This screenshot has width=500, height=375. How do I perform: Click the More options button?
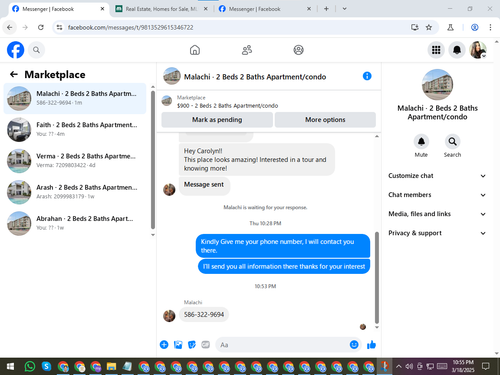[325, 120]
